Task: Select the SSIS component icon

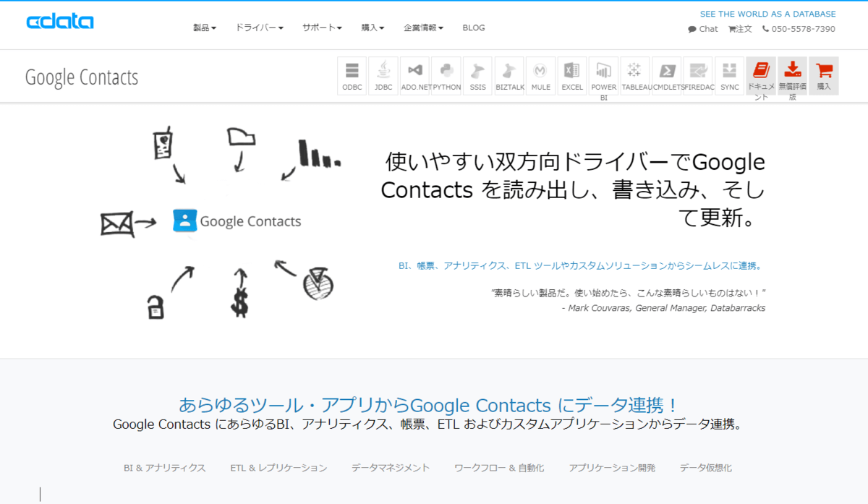Action: 477,76
